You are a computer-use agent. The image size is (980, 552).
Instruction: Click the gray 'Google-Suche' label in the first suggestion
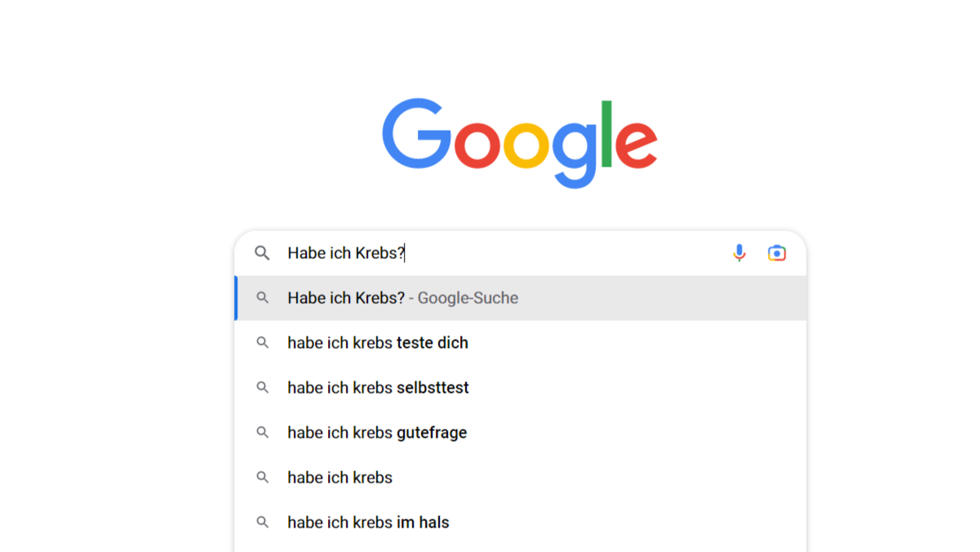[x=467, y=297]
